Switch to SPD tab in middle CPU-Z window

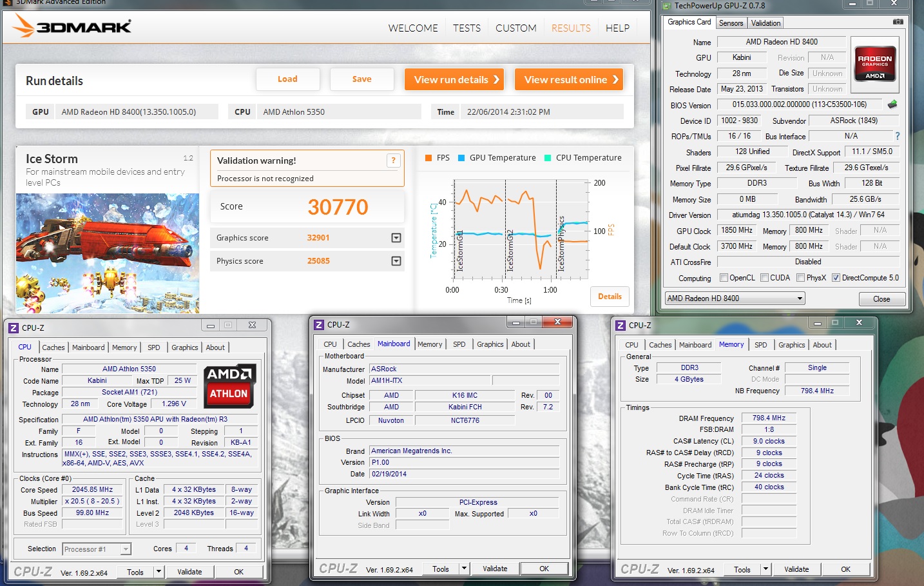click(459, 344)
